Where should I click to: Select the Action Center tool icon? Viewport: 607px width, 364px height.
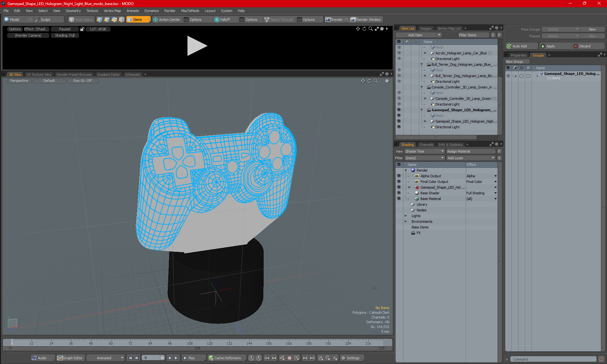click(x=156, y=20)
